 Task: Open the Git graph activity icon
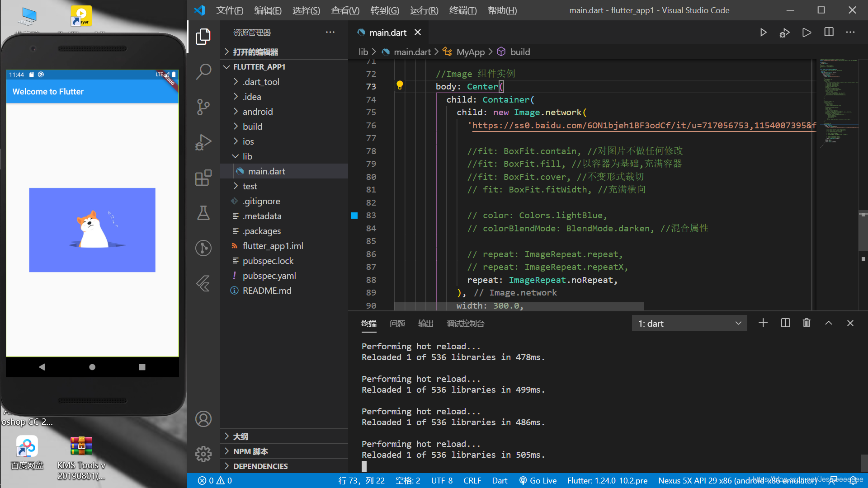pyautogui.click(x=203, y=248)
